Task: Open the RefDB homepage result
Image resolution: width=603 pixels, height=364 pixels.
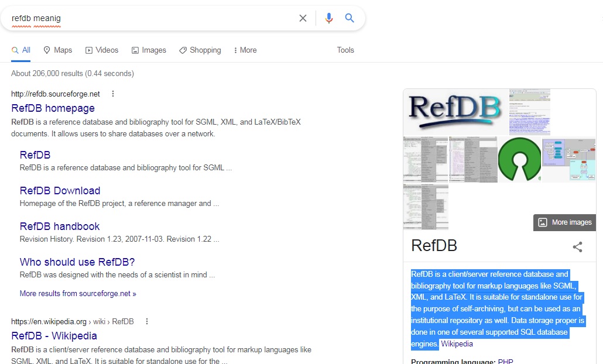Action: 53,108
